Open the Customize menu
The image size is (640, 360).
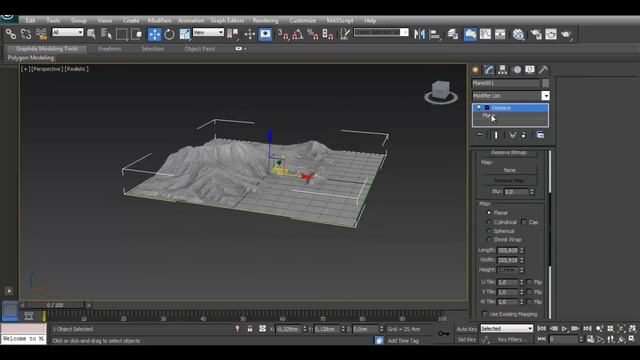tap(302, 20)
